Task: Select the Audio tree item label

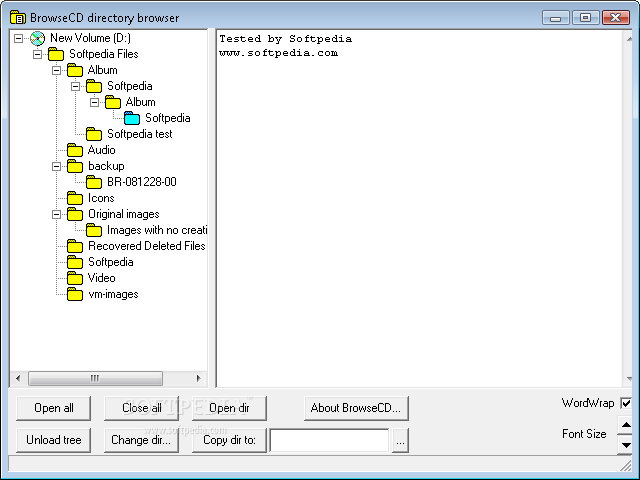Action: (102, 150)
